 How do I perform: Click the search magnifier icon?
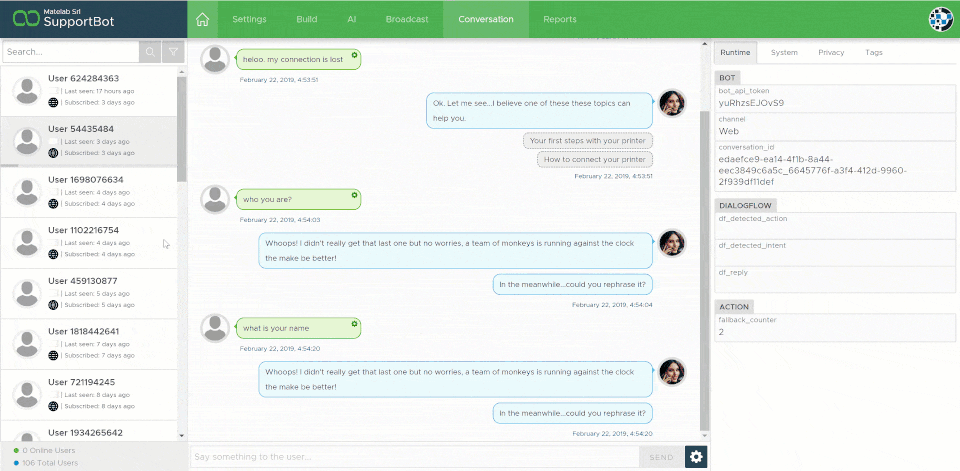click(x=150, y=51)
